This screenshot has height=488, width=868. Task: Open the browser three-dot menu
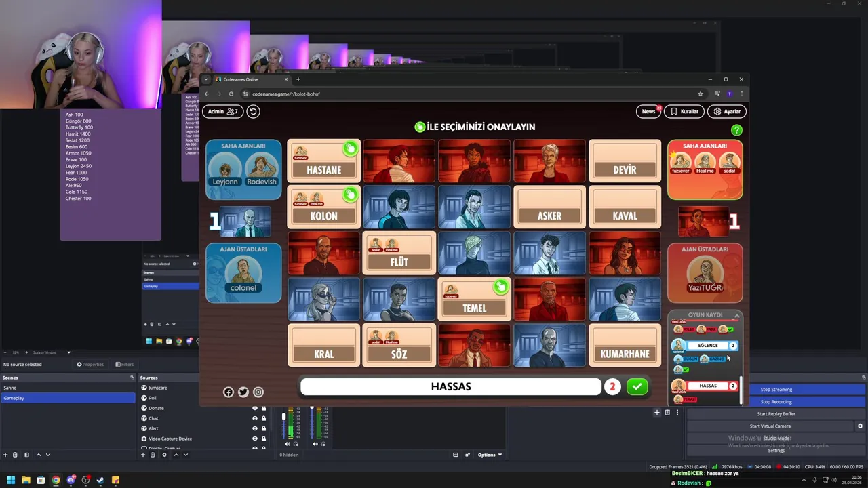pos(741,94)
